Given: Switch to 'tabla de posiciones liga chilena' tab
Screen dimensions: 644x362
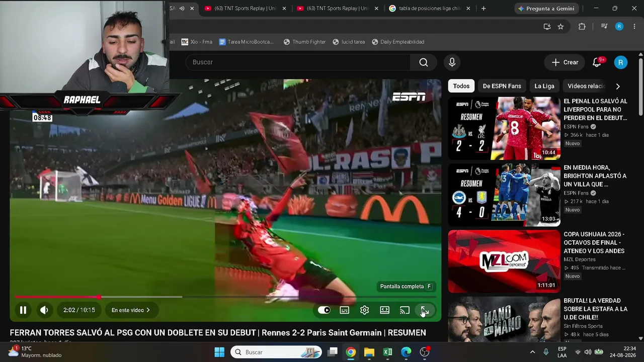Looking at the screenshot, I should (430, 9).
